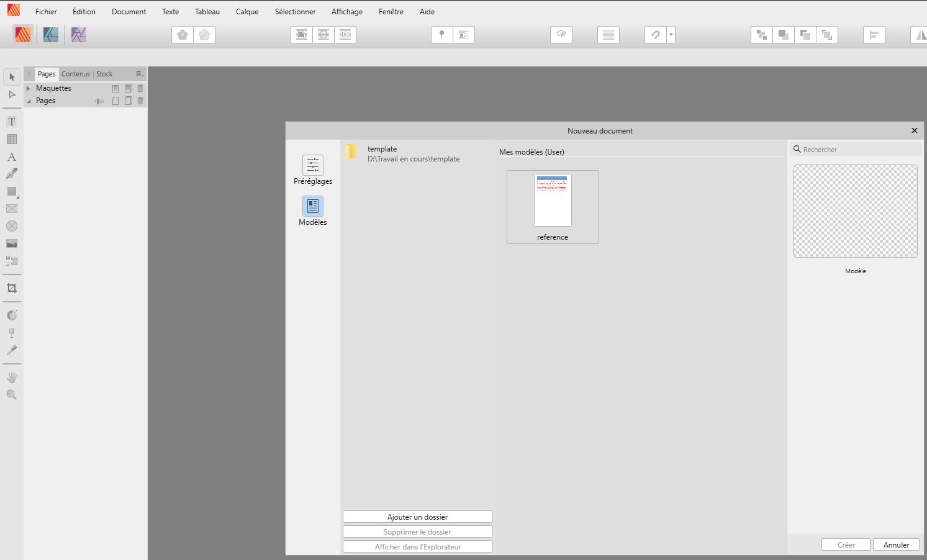927x560 pixels.
Task: Switch to the Publisher persona icon
Action: pyautogui.click(x=23, y=35)
